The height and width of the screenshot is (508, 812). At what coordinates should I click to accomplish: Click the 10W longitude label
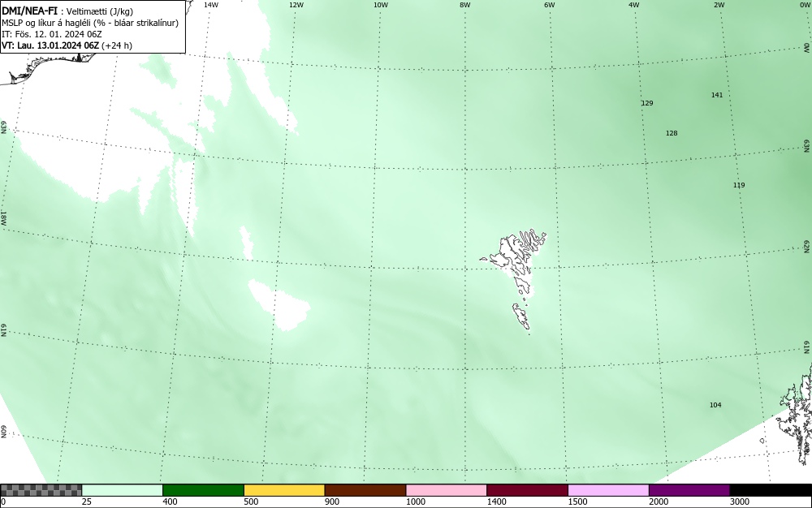click(381, 5)
